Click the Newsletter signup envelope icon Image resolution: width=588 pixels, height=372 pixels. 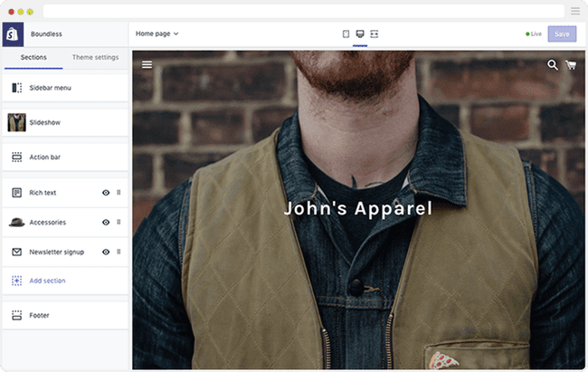[17, 252]
